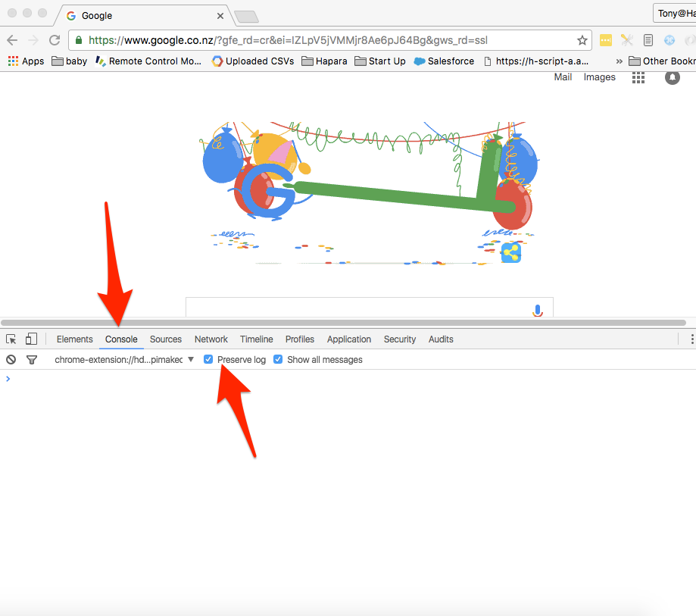Open the Uploaded CSVs bookmark
This screenshot has height=616, width=696.
pyautogui.click(x=253, y=61)
